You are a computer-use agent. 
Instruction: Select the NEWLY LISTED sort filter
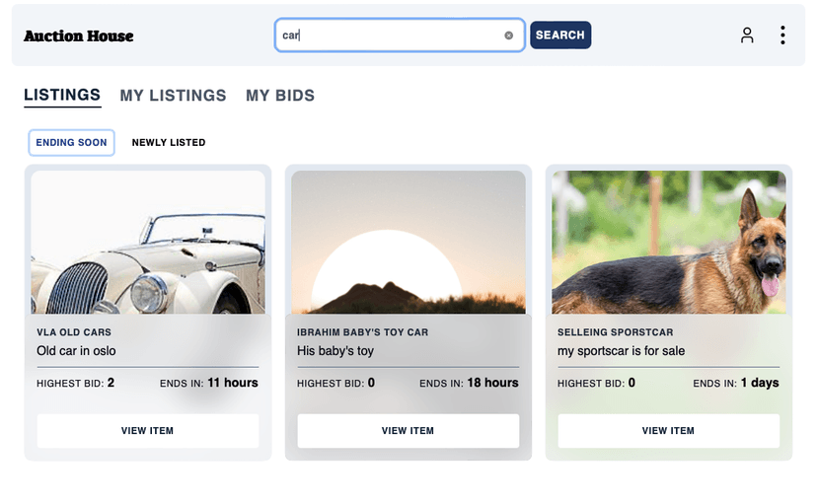[169, 143]
